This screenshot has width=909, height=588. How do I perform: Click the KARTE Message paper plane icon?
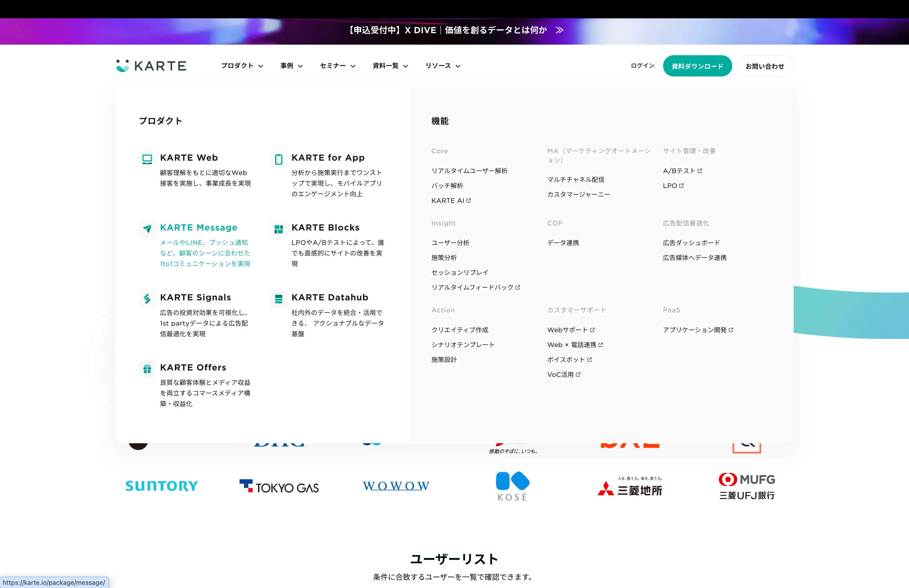pyautogui.click(x=147, y=229)
